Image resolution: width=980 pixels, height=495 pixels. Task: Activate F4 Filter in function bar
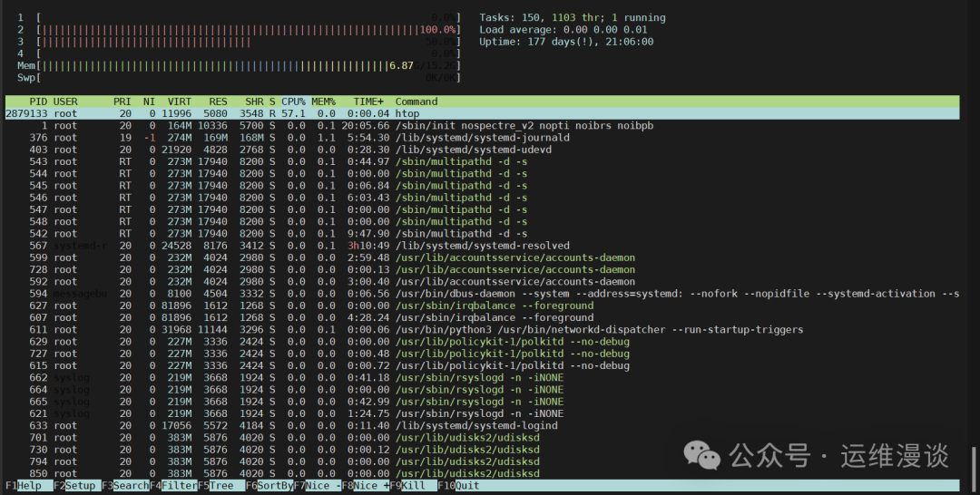pos(173,486)
